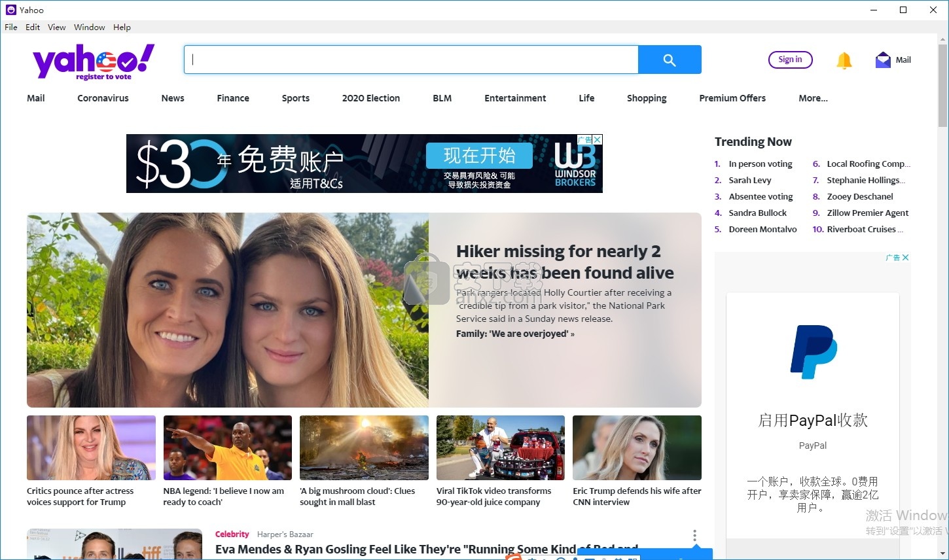Open the Edit menu
The height and width of the screenshot is (560, 949).
[x=33, y=27]
